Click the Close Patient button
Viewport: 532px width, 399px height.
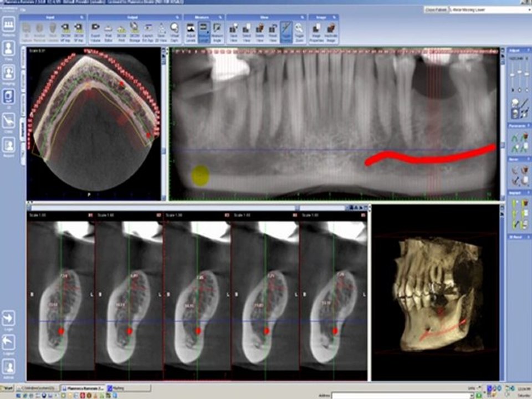point(436,10)
